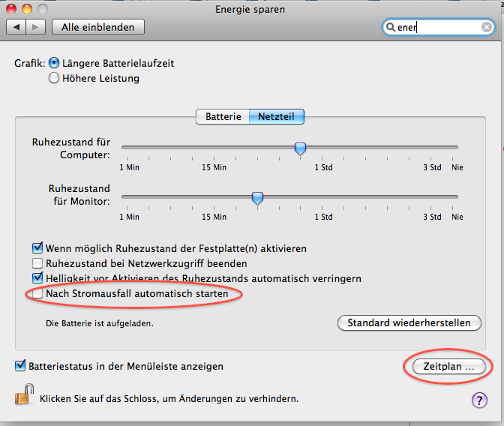Disable Helligkeit automatisch verringern checkbox

[37, 278]
